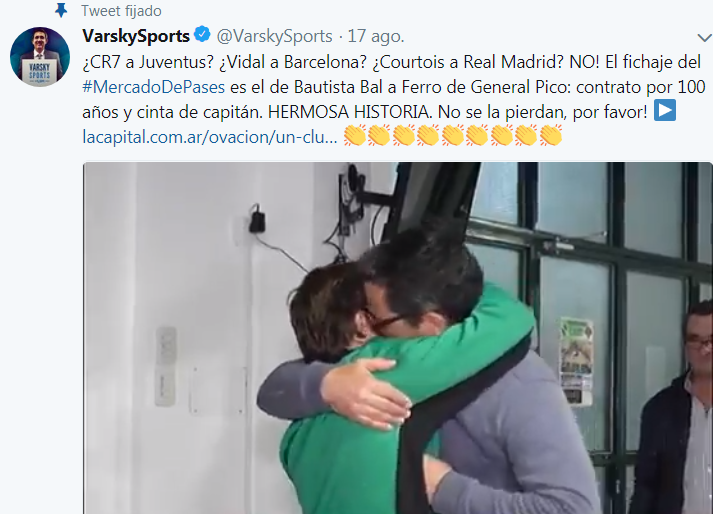Click the first clapping hands emoji
This screenshot has height=514, width=713.
[x=355, y=136]
